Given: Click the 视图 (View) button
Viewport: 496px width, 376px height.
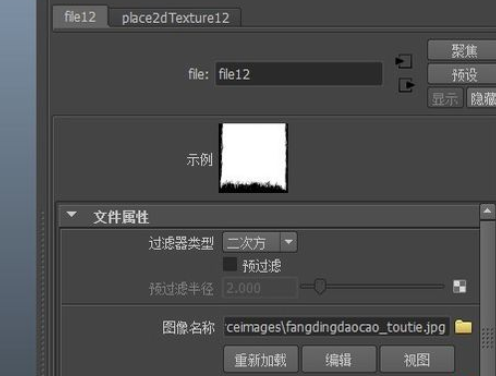Looking at the screenshot, I should click(x=417, y=359).
